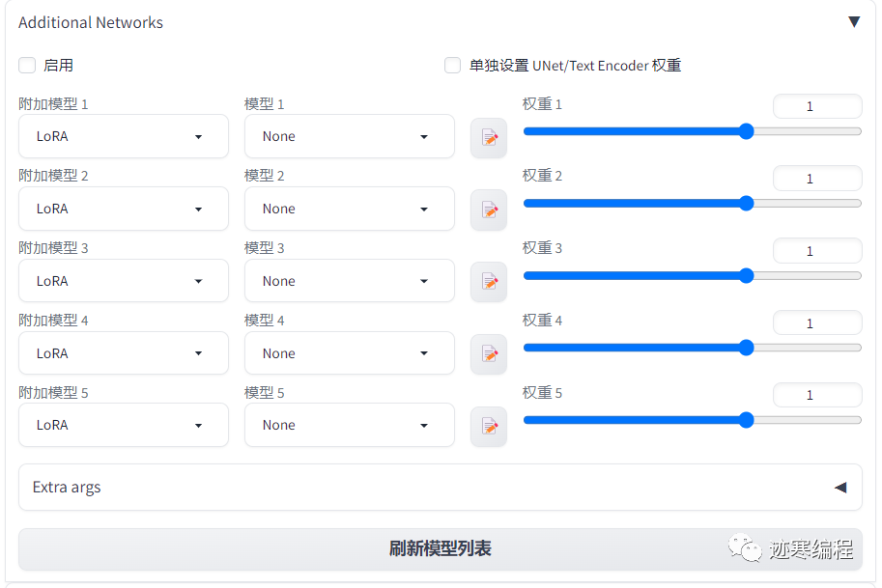
Task: Open the edit icon next to 模型 5
Action: pos(488,425)
